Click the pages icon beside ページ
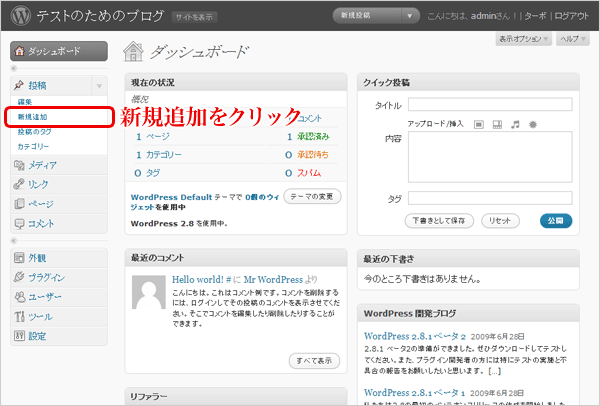This screenshot has height=406, width=600. pyautogui.click(x=19, y=204)
